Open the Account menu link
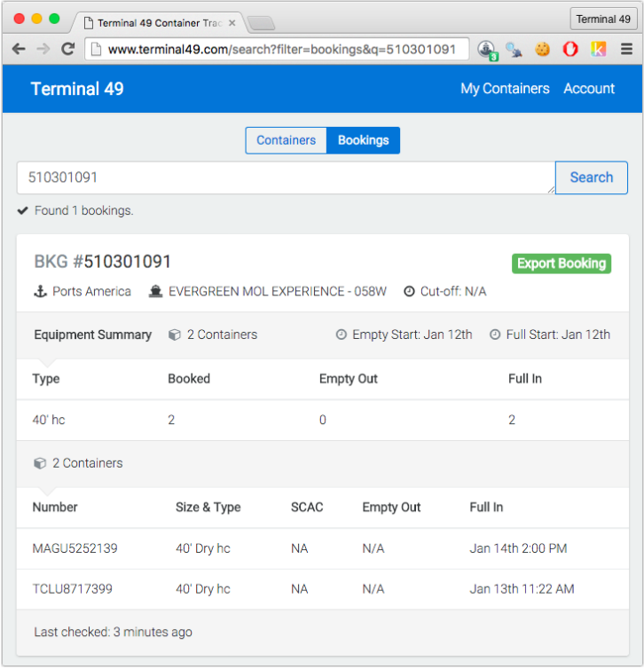This screenshot has height=669, width=644. 589,89
